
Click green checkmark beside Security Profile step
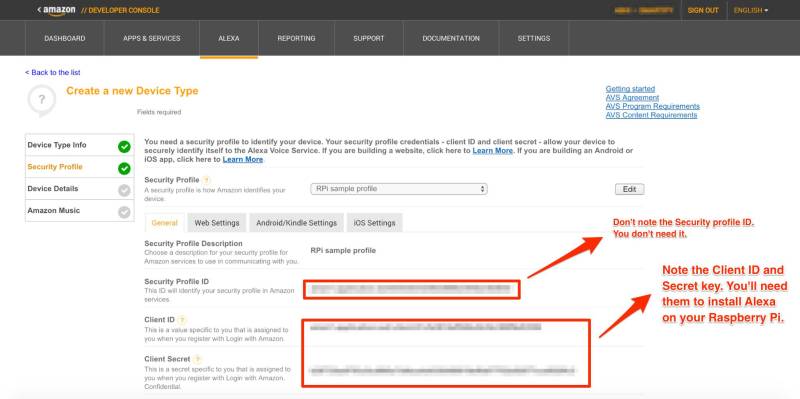(x=124, y=168)
